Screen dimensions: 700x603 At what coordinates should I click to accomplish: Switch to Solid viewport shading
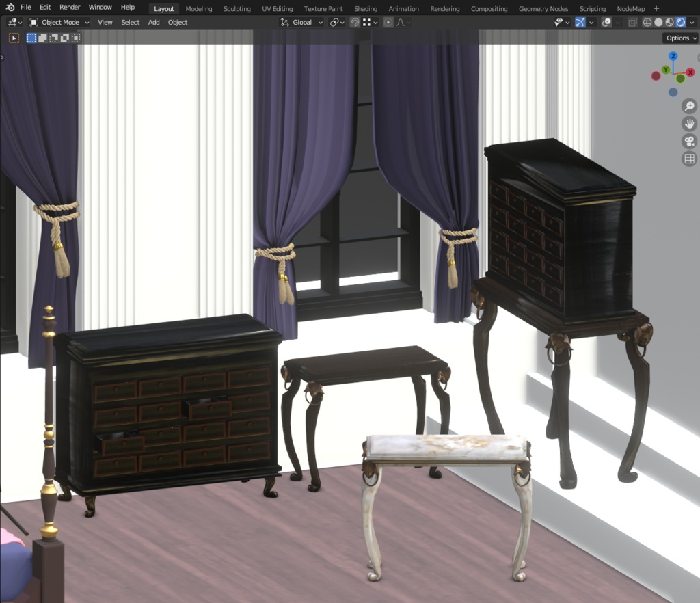pyautogui.click(x=658, y=23)
